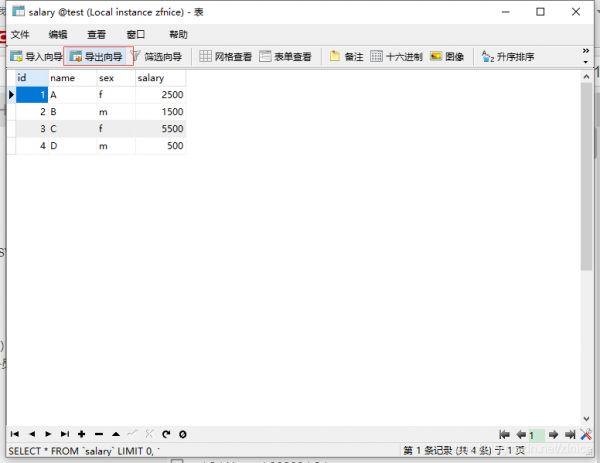600x463 pixels.
Task: Open the 筛选向导 filter wizard
Action: click(158, 57)
